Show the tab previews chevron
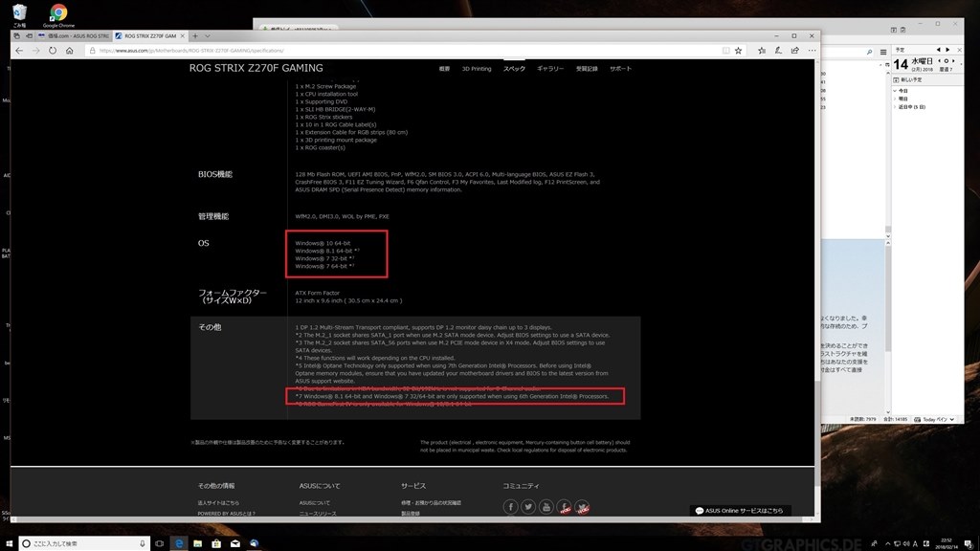The image size is (980, 551). (x=208, y=36)
